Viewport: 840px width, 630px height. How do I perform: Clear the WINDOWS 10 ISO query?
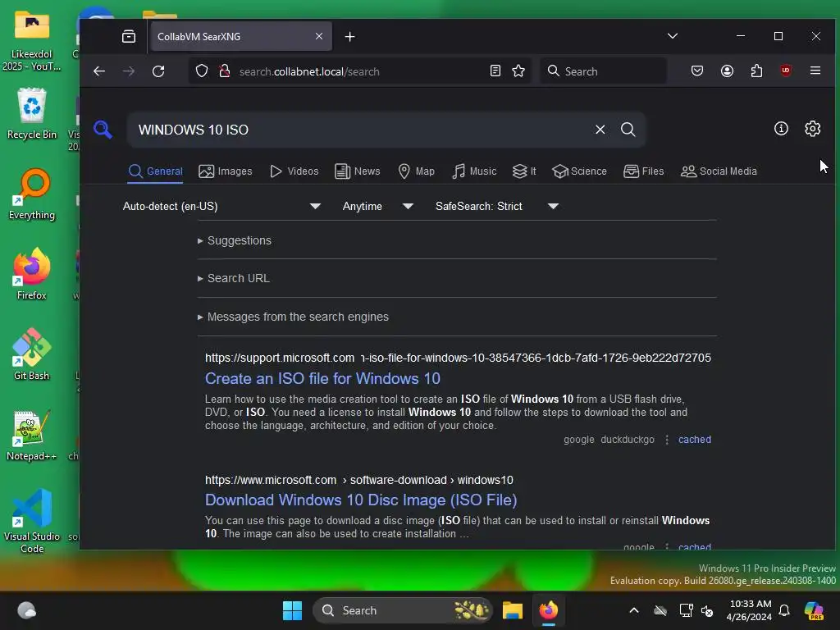(x=600, y=130)
